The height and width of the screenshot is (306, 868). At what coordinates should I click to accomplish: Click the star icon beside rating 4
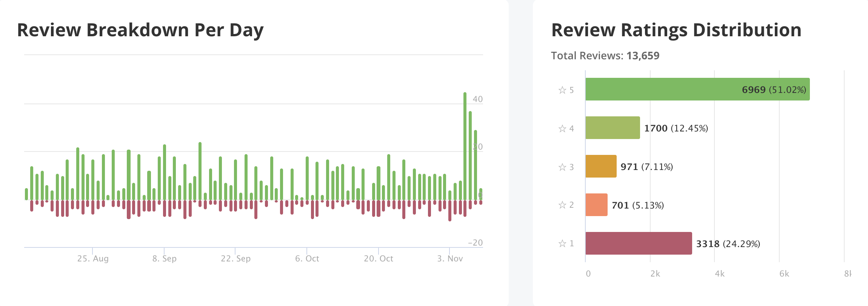pyautogui.click(x=562, y=128)
